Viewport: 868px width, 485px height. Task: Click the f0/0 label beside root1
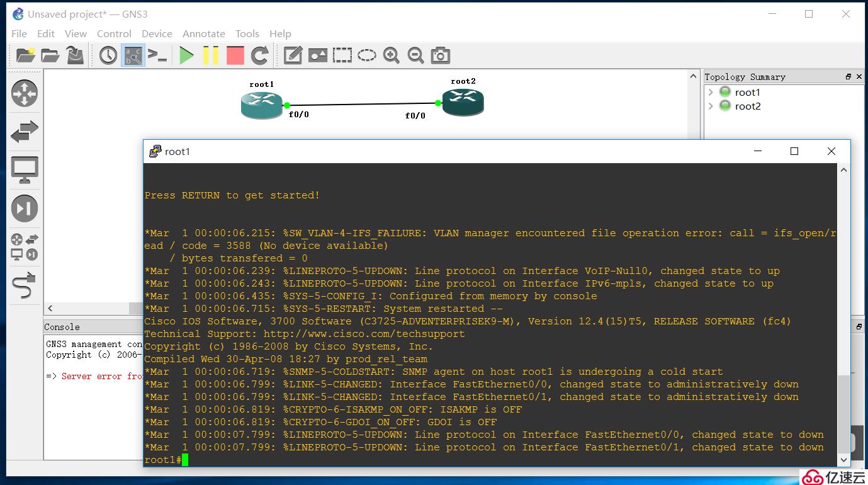coord(299,115)
